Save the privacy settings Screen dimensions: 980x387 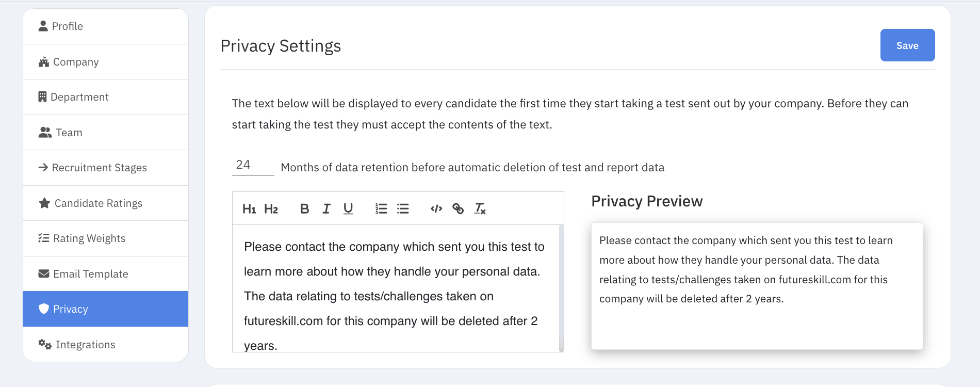(907, 45)
